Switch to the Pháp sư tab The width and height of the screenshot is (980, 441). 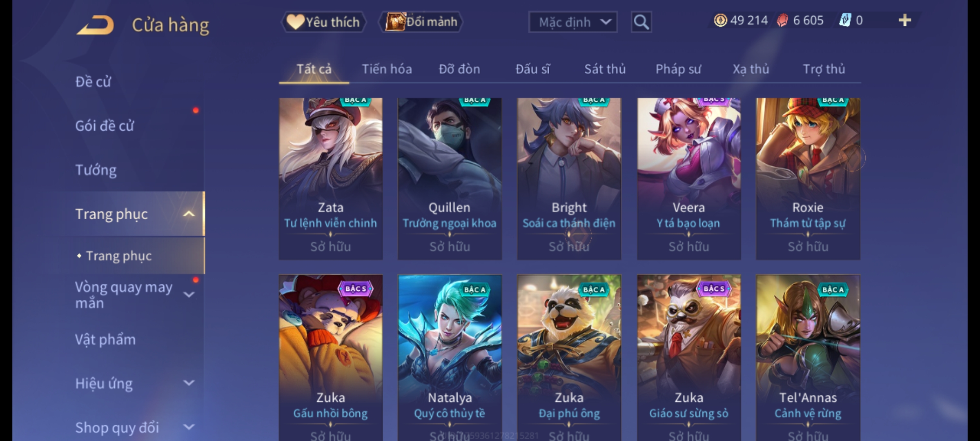[678, 69]
